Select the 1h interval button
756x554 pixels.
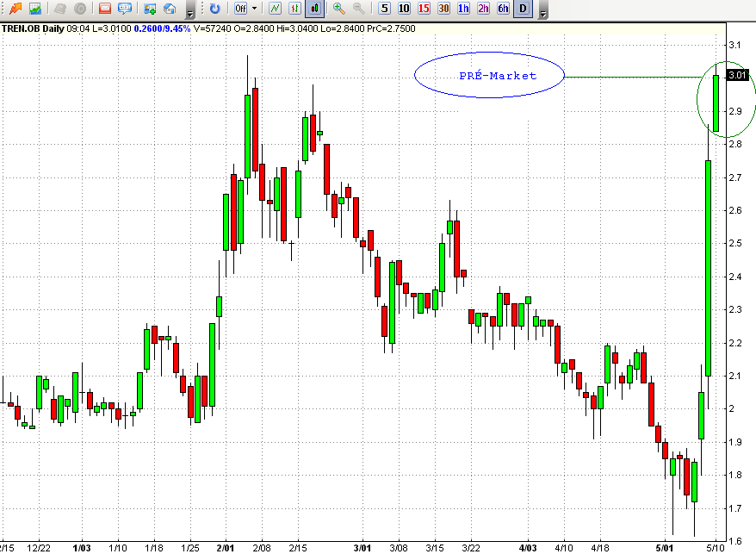(463, 9)
